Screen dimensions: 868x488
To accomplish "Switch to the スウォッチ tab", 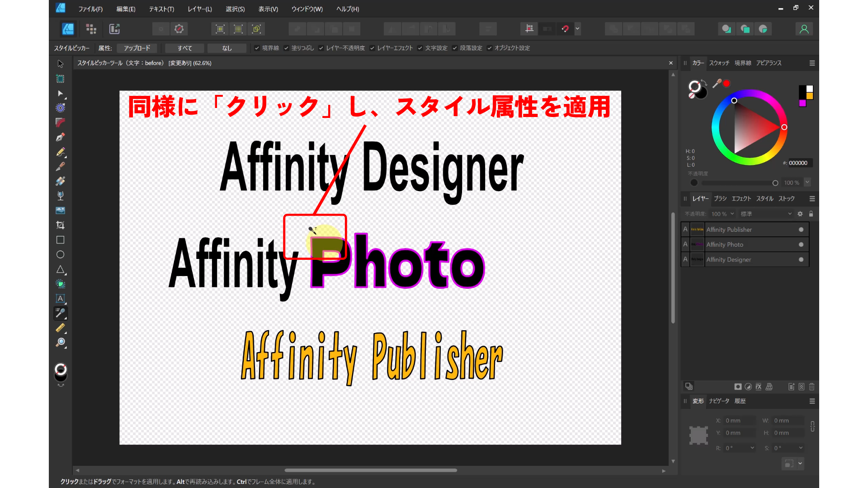I will (719, 63).
